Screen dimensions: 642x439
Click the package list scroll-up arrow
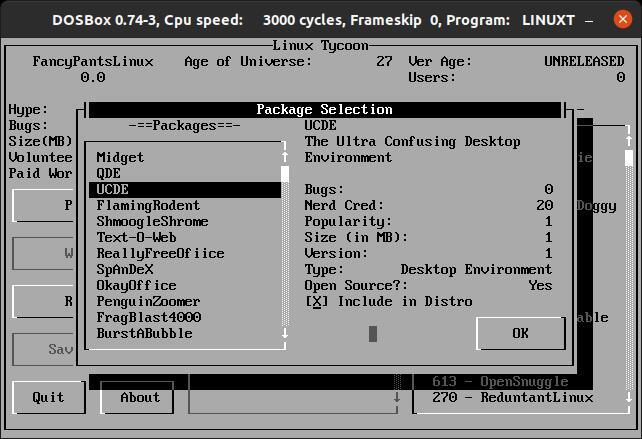point(285,157)
